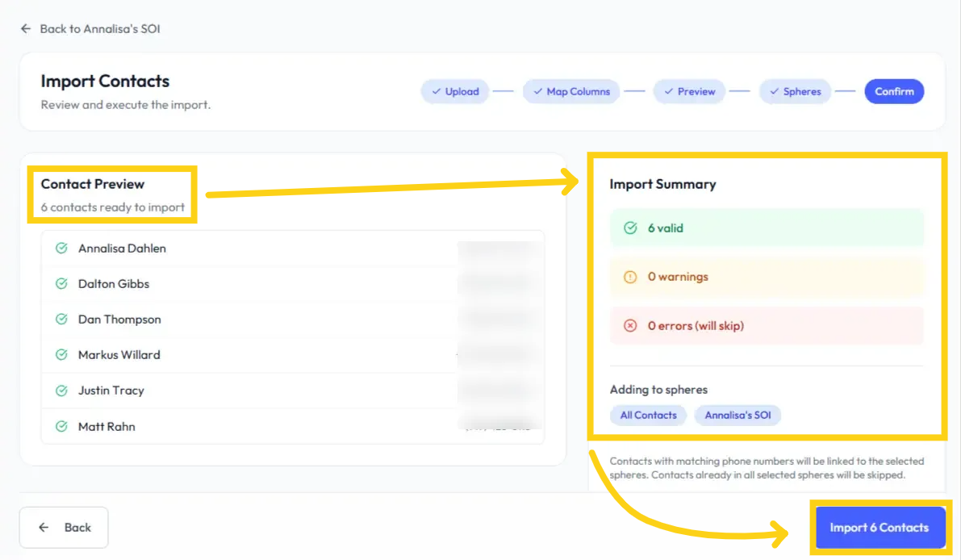The width and height of the screenshot is (961, 560).
Task: Return to the Preview step
Action: coord(689,92)
